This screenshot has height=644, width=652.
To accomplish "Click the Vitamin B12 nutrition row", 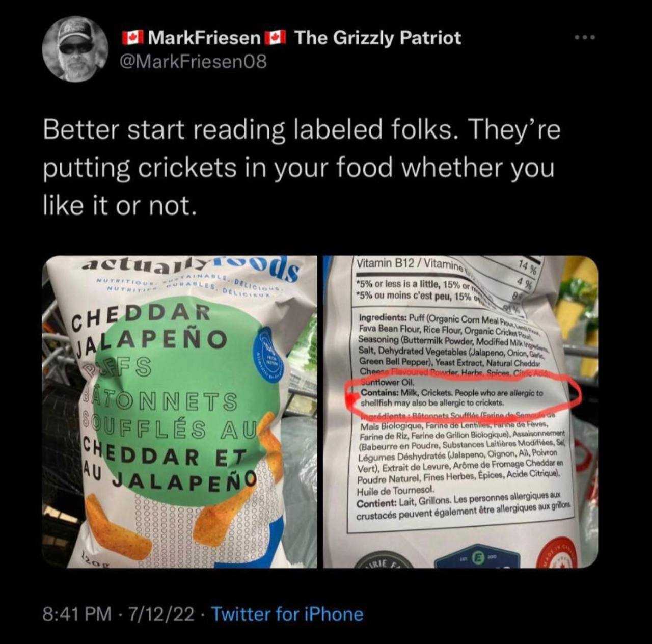I will (x=443, y=265).
